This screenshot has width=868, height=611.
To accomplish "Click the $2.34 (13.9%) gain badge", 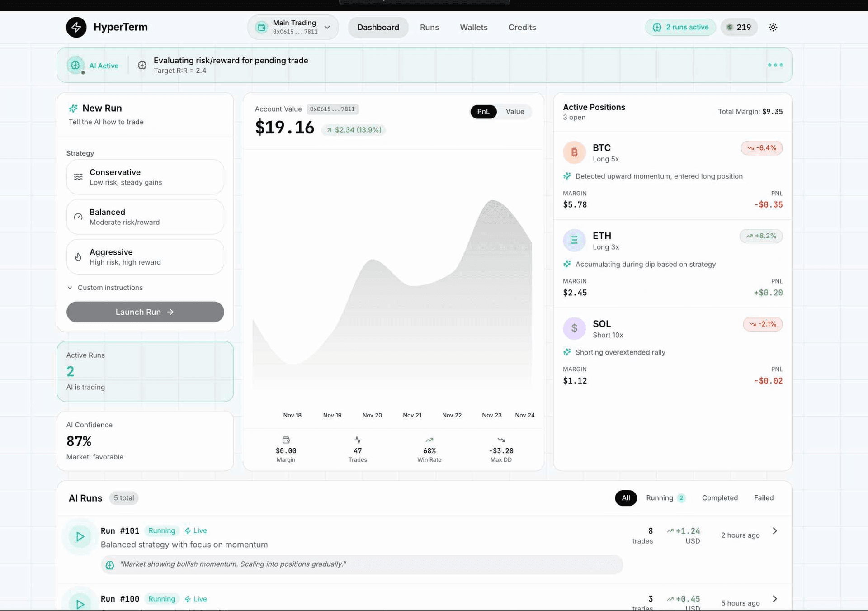I will coord(354,130).
